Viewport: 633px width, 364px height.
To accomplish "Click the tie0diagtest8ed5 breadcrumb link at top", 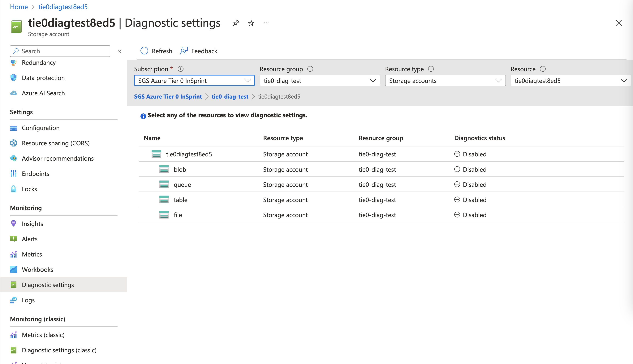I will click(63, 7).
